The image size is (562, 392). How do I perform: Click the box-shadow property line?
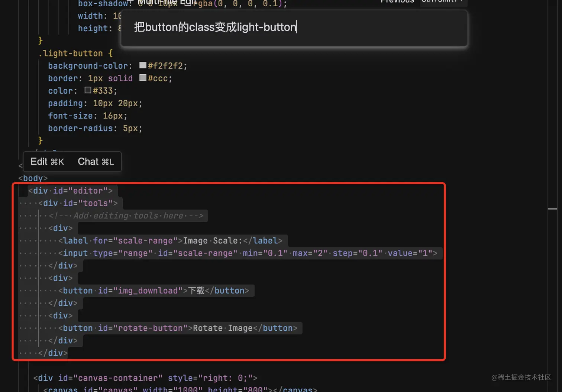182,4
